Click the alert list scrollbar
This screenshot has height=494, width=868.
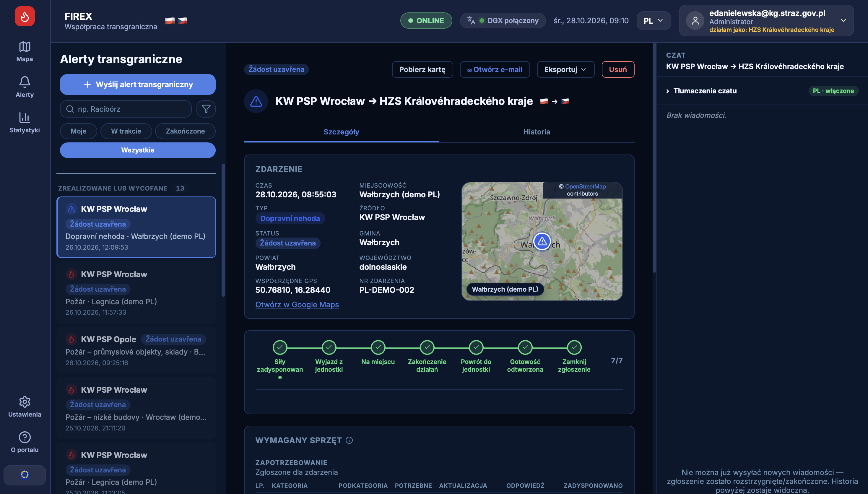(223, 230)
